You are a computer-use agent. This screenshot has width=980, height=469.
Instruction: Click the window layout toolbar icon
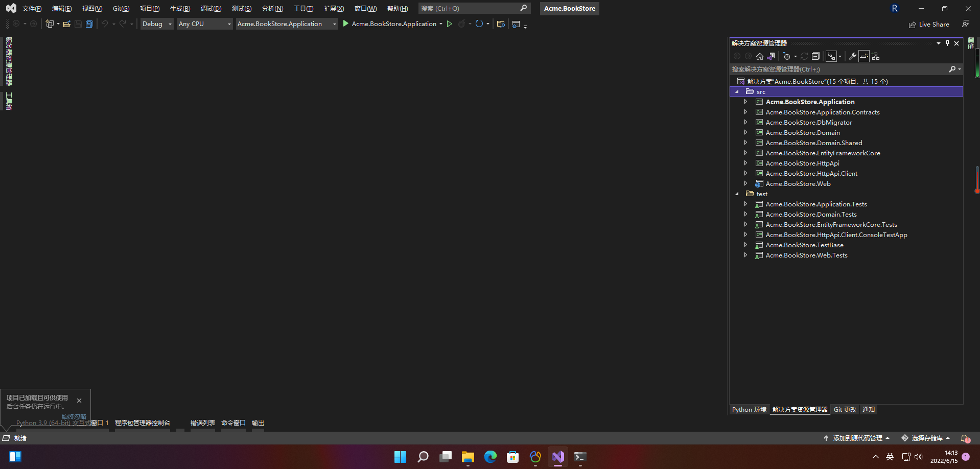click(x=516, y=24)
